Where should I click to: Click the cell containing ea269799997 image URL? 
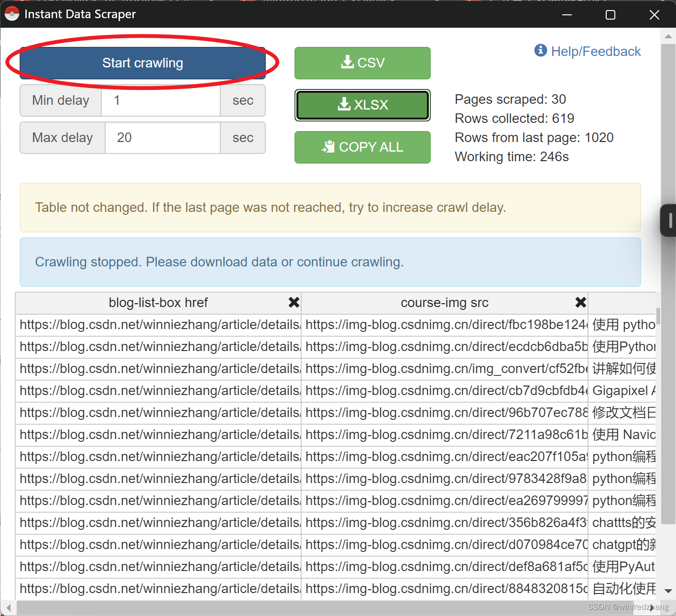click(x=445, y=501)
